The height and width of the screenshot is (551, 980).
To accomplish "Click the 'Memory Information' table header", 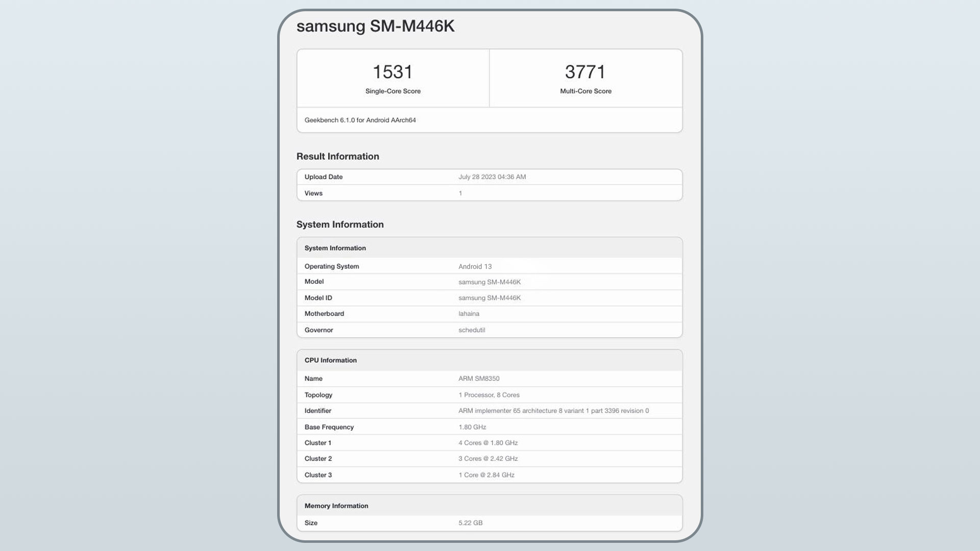I will point(489,506).
